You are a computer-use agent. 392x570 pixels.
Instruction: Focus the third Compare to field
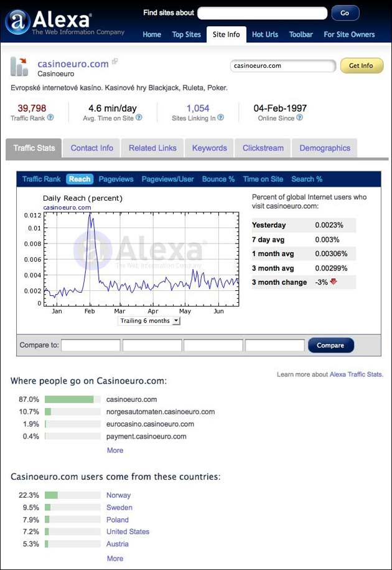click(213, 345)
